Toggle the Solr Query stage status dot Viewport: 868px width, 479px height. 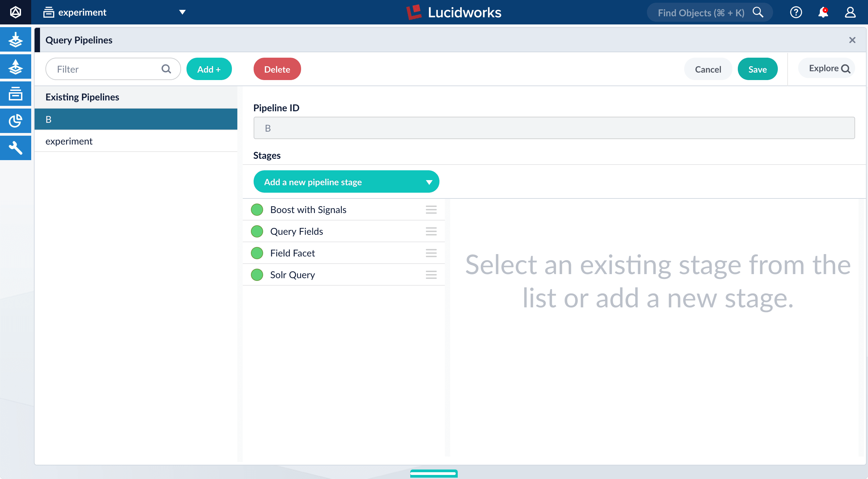tap(257, 275)
